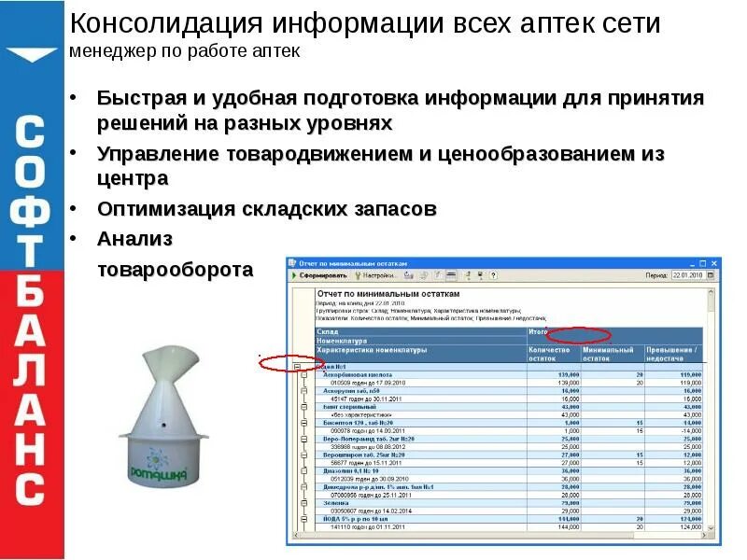This screenshot has height=560, width=747.
Task: Collapse the ЙОДА 5% р-р group
Action: click(x=304, y=519)
